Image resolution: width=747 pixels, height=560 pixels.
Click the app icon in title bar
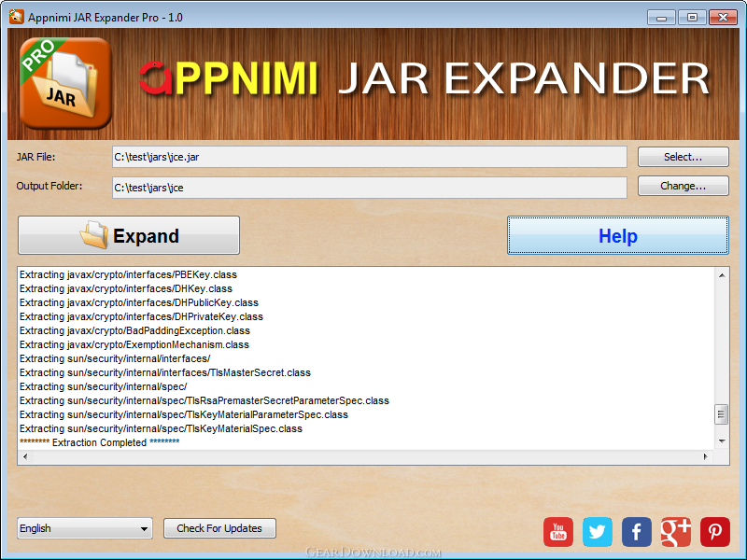tap(16, 17)
